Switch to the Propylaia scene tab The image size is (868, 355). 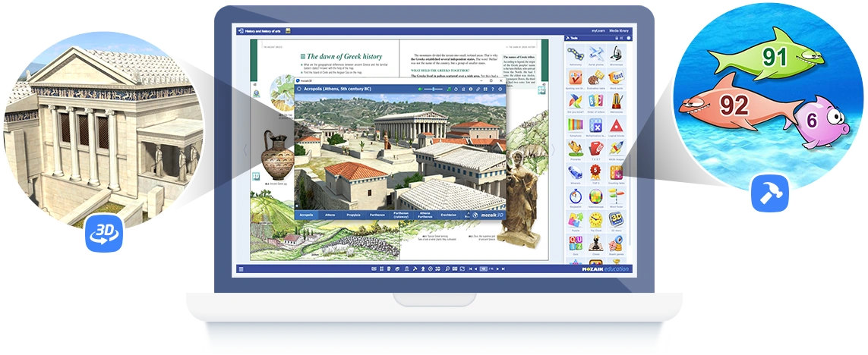pyautogui.click(x=354, y=215)
